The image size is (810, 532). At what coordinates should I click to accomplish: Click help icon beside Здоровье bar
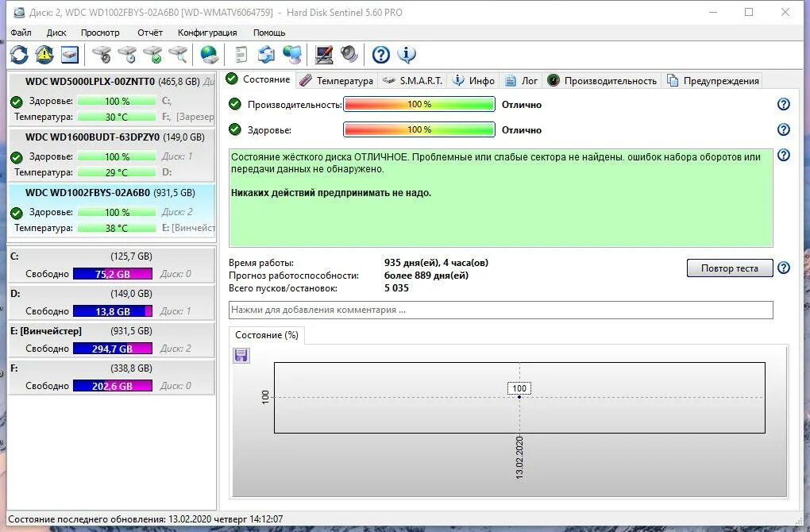pos(784,129)
